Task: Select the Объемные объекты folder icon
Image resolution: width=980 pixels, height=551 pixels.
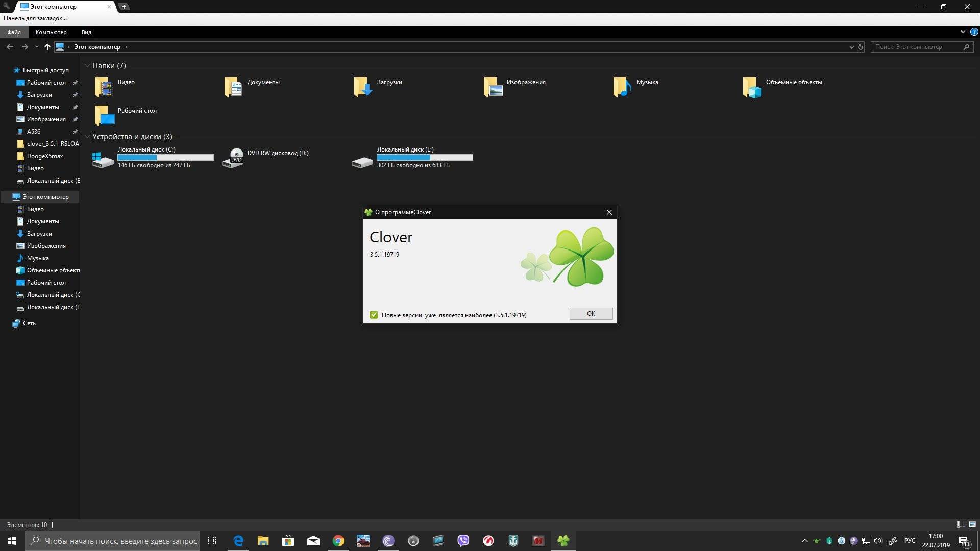Action: click(752, 87)
